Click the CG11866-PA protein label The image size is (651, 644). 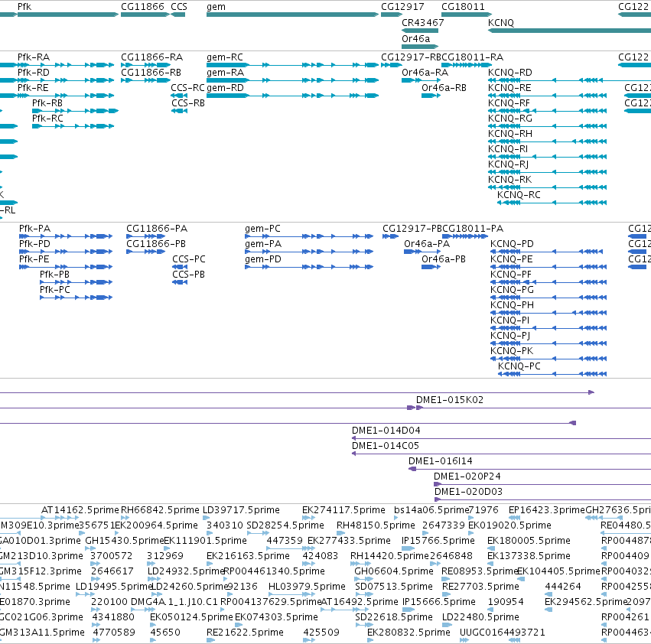pos(157,229)
